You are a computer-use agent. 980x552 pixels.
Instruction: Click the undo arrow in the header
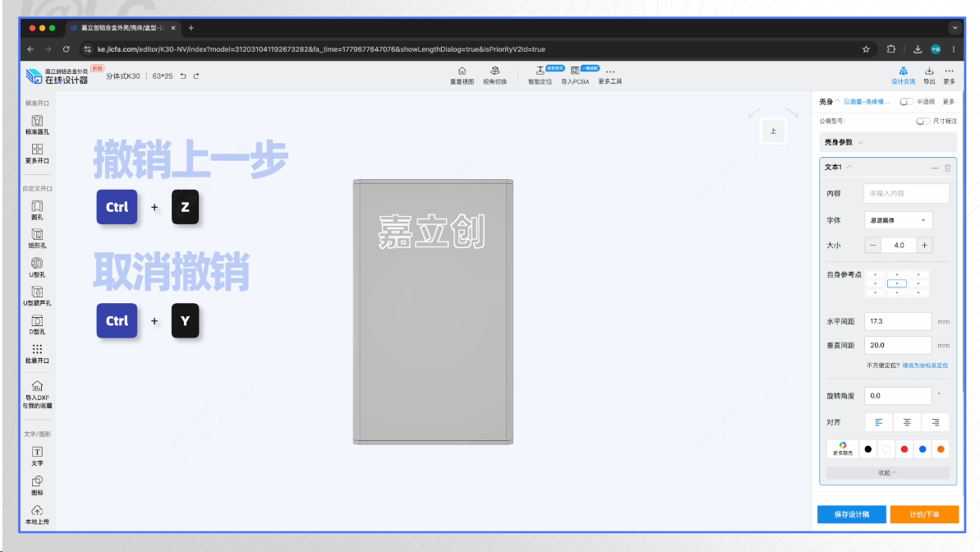click(183, 76)
